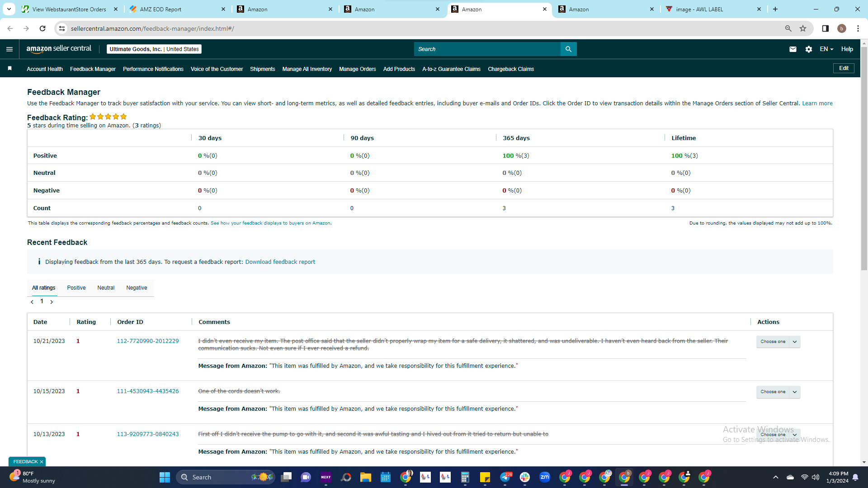Open order 113-9209773-0840243 link

point(148,434)
